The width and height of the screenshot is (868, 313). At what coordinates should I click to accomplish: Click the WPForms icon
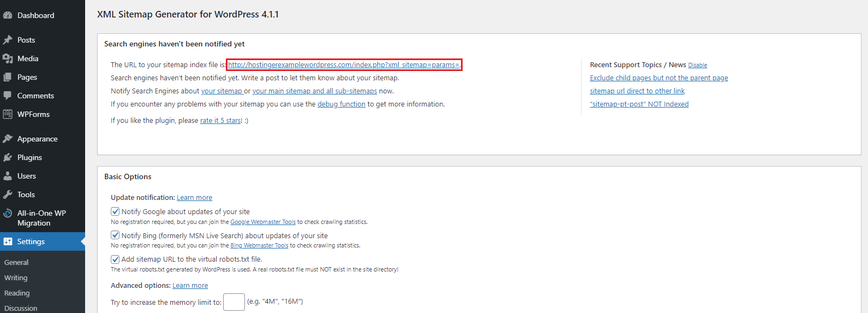(x=8, y=114)
